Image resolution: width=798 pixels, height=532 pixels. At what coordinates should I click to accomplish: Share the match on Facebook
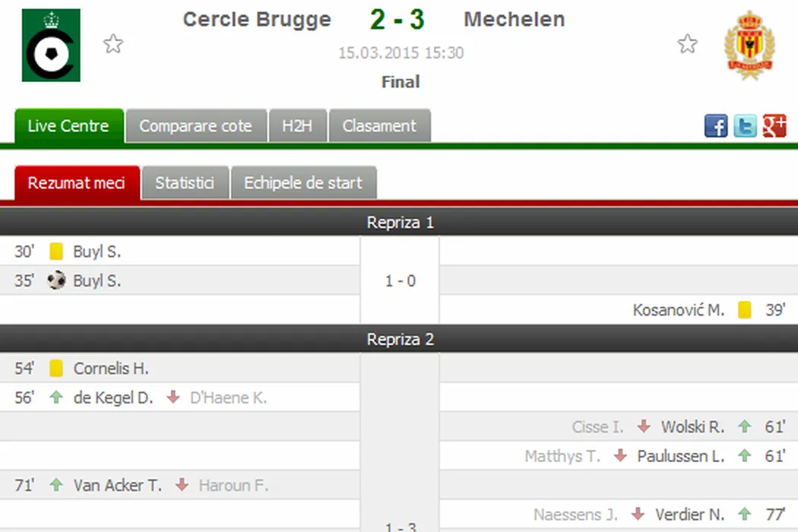click(x=716, y=126)
